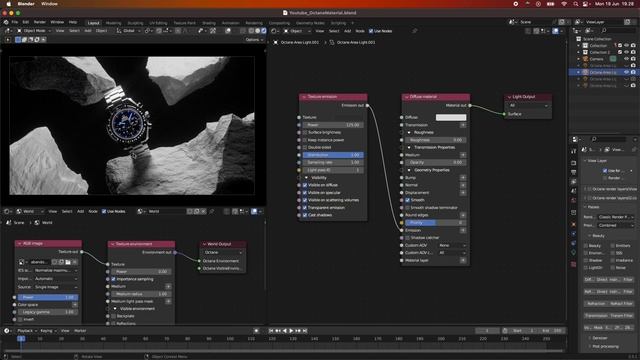Adjust the Priority slider in Diffuse material
Viewport: 640px width, 360px height.
coord(436,223)
